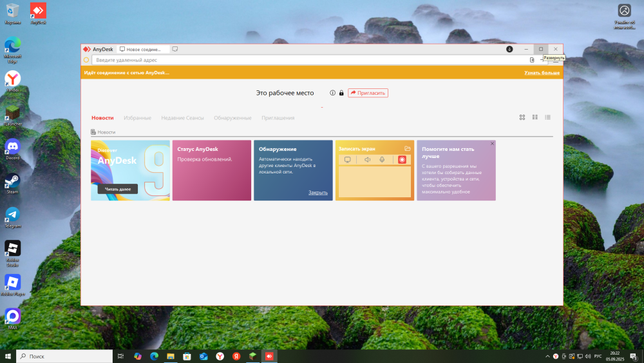Open the chat icon next to the connection tab

[x=175, y=49]
